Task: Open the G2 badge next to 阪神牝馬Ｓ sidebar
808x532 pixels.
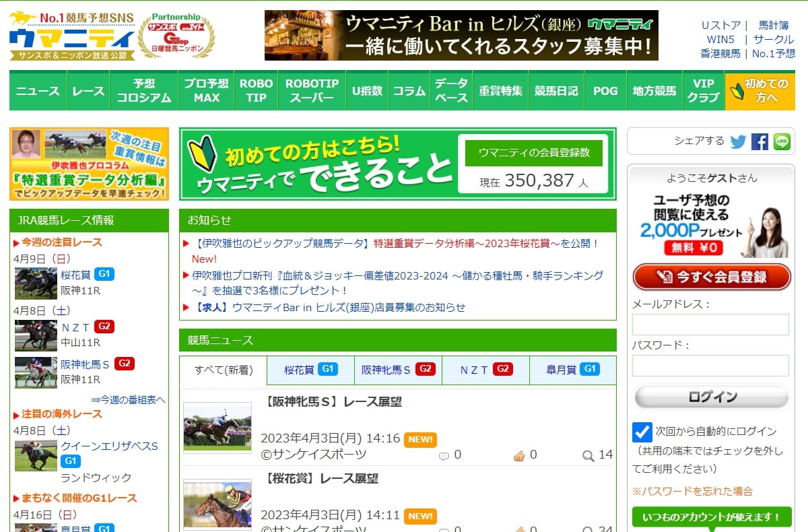Action: [x=125, y=364]
